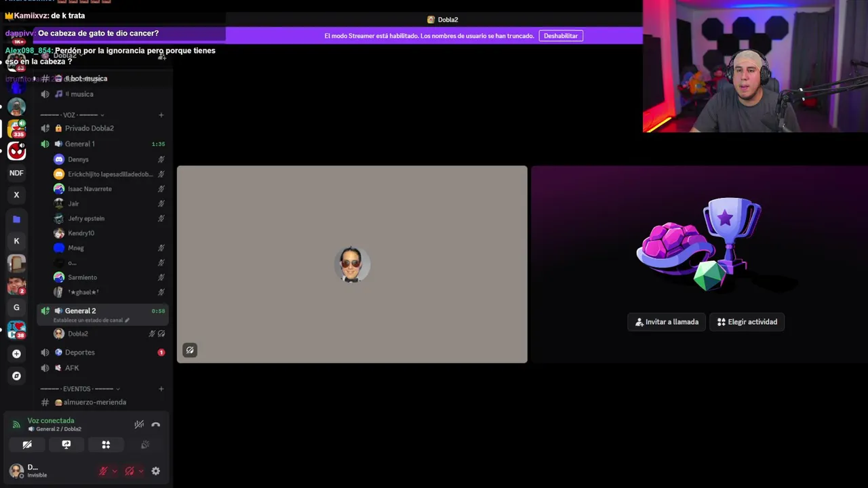The width and height of the screenshot is (868, 488).
Task: Open user settings gear icon
Action: [x=155, y=471]
